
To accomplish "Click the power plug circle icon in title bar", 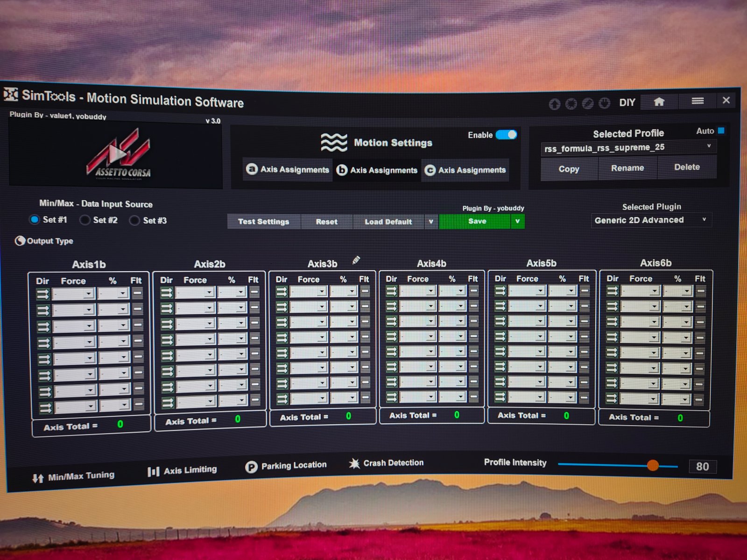I will (x=605, y=103).
